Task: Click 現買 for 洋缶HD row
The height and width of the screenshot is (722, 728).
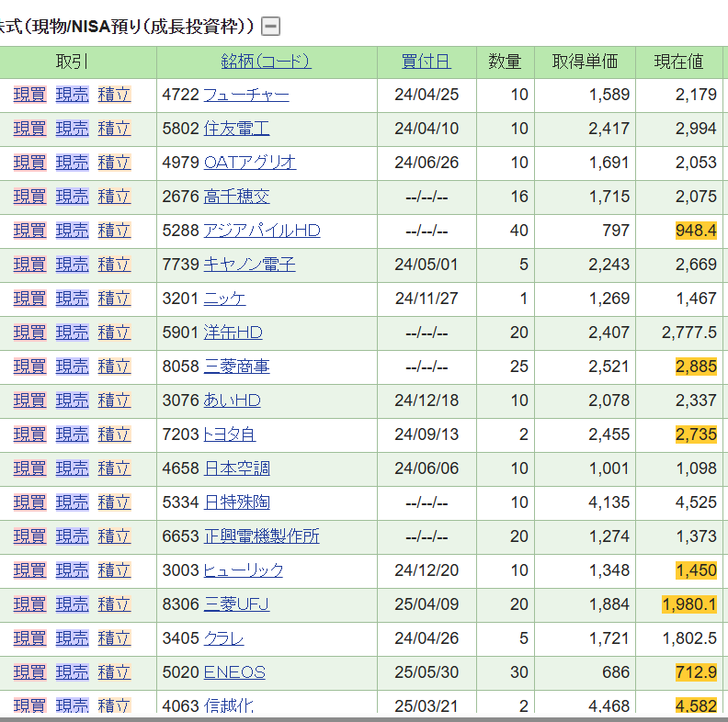Action: (30, 333)
